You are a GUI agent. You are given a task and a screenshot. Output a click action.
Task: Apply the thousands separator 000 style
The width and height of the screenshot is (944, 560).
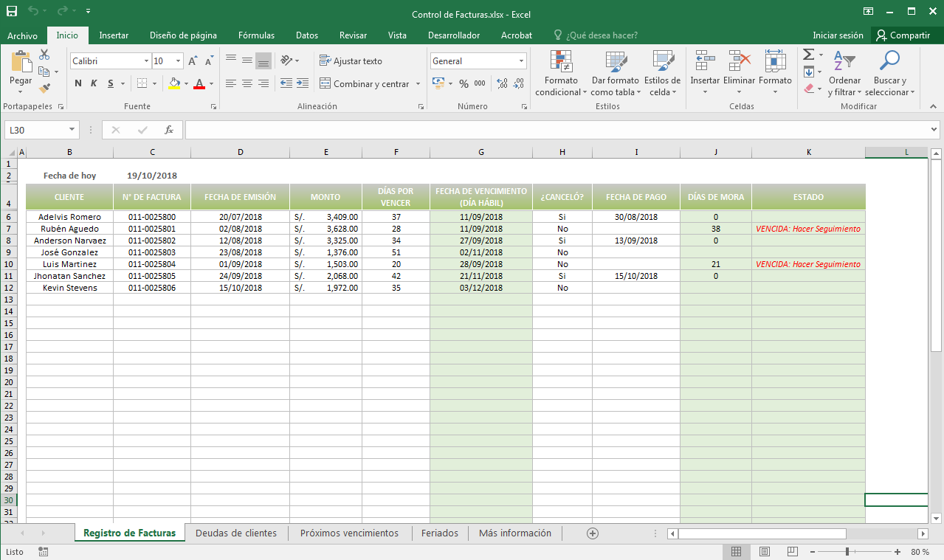tap(480, 83)
